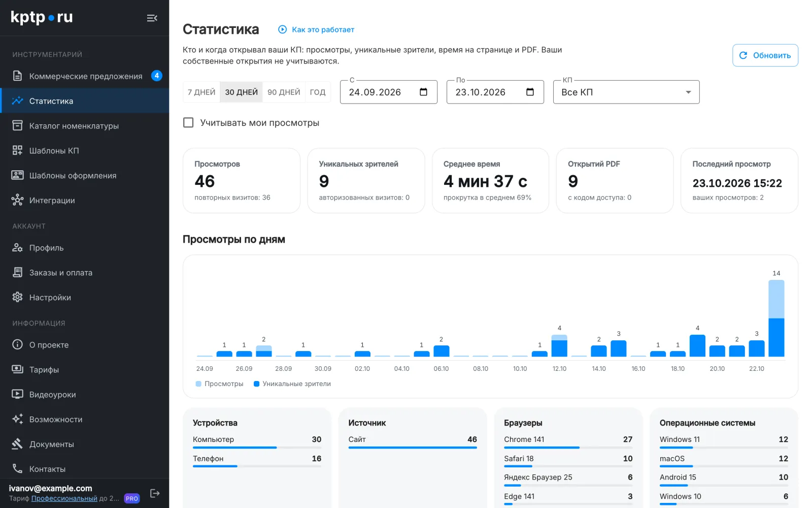Click the Просмотров 46 stat card
The image size is (812, 508).
(x=242, y=180)
